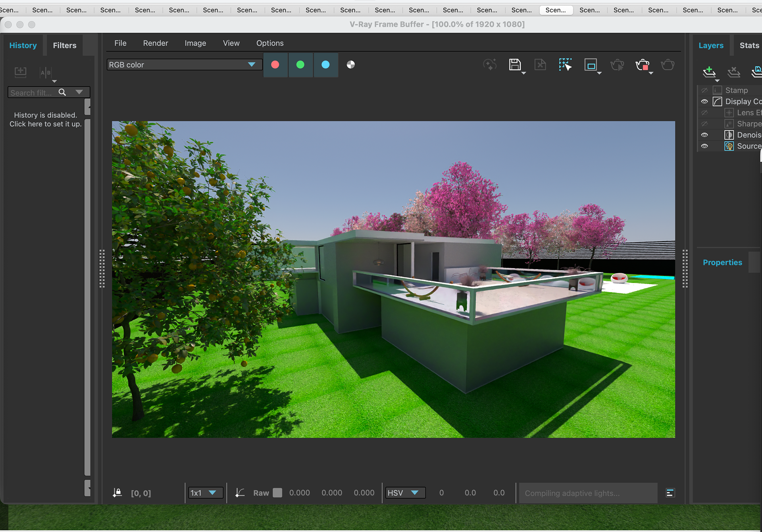Screen dimensions: 762x532
Task: Switch to the Filters tab
Action: [65, 46]
